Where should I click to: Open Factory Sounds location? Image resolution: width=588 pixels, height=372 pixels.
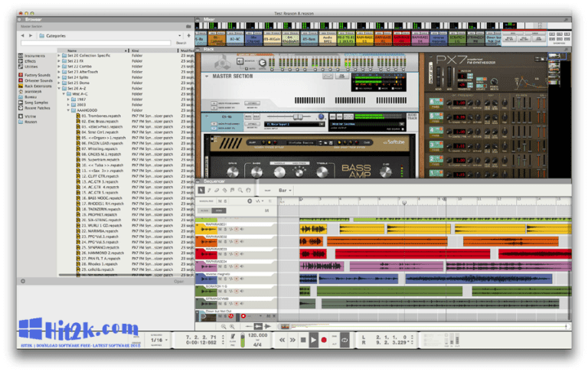[x=34, y=75]
